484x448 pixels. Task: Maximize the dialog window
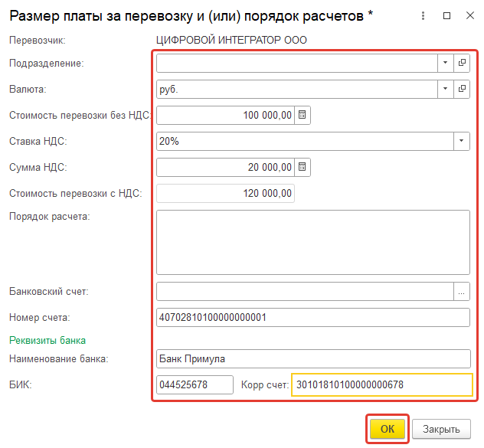point(446,16)
